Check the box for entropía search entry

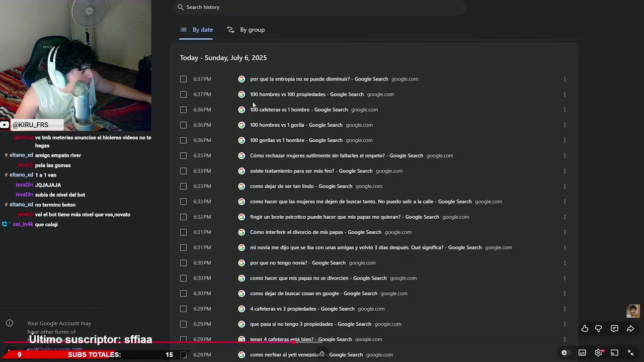click(x=183, y=79)
